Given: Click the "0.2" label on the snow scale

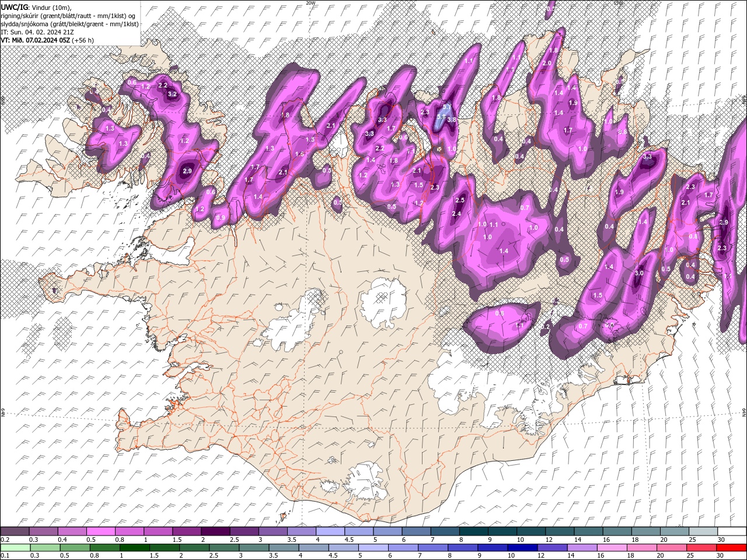Looking at the screenshot, I should point(4,540).
